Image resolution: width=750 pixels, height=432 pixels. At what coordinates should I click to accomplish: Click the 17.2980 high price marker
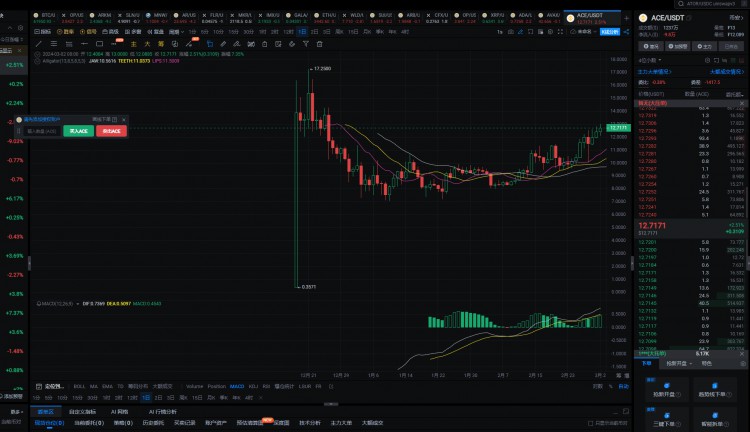[x=322, y=69]
